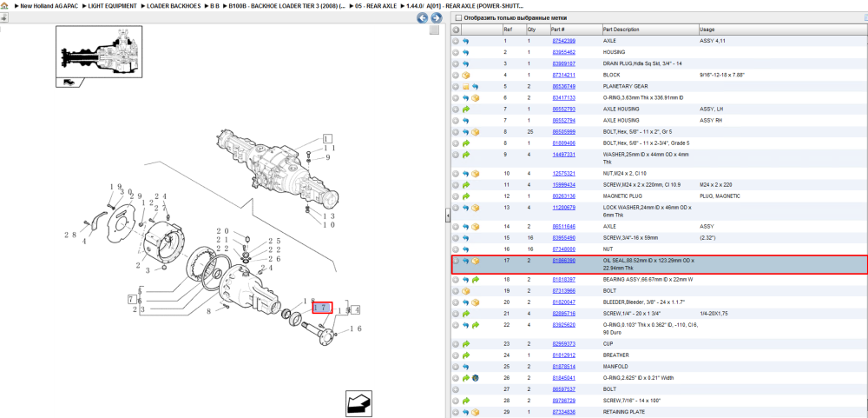Image resolution: width=868 pixels, height=418 pixels.
Task: Click blue arrow for part 86552794
Action: click(465, 120)
